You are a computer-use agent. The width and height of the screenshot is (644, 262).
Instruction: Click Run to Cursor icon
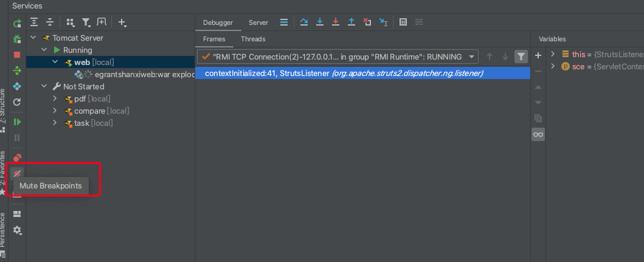click(x=383, y=22)
